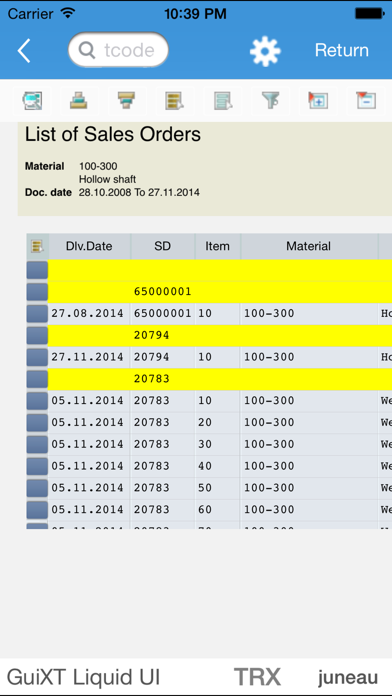Select row for 27.11.2014 order 20794
Image resolution: width=392 pixels, height=696 pixels.
point(37,357)
